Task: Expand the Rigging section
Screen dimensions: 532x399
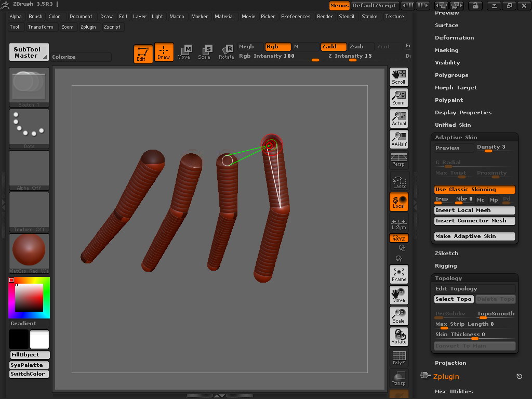Action: point(446,266)
